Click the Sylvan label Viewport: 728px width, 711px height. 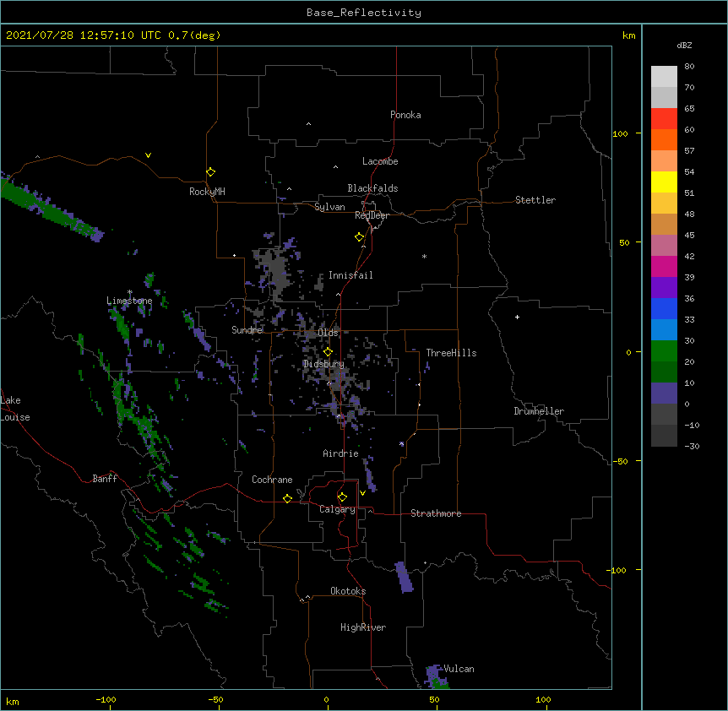click(x=329, y=207)
